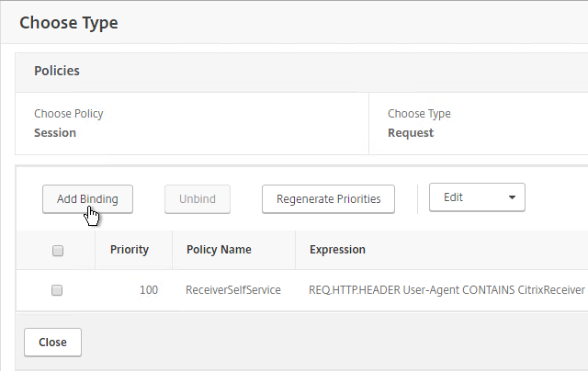Select the REQ.HTTP.HEADER expression text
588x371 pixels.
[447, 290]
